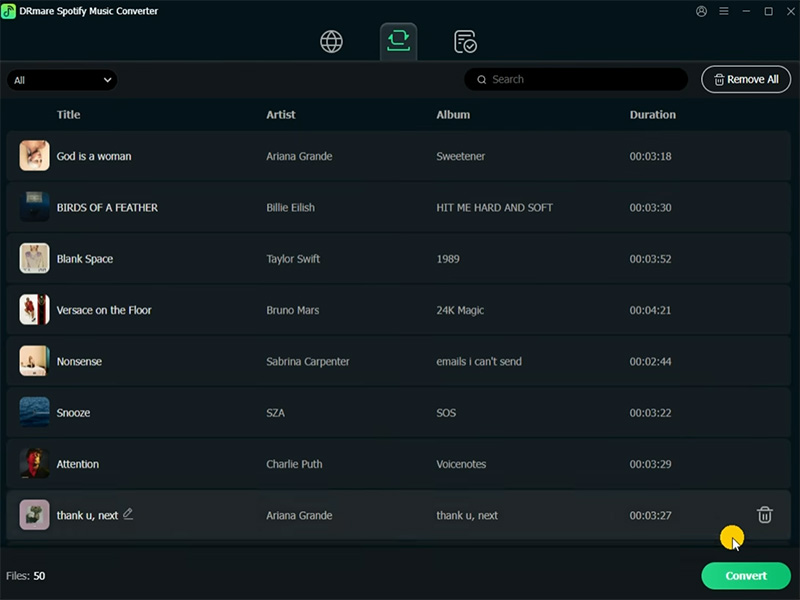This screenshot has height=600, width=800.
Task: Click album SOS
Action: (x=446, y=413)
